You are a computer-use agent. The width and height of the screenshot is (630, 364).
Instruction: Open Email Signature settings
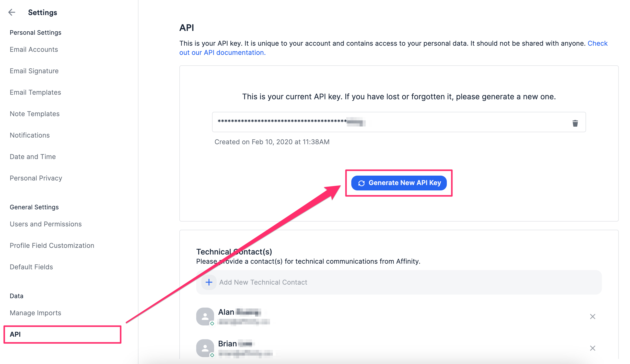[x=34, y=71]
